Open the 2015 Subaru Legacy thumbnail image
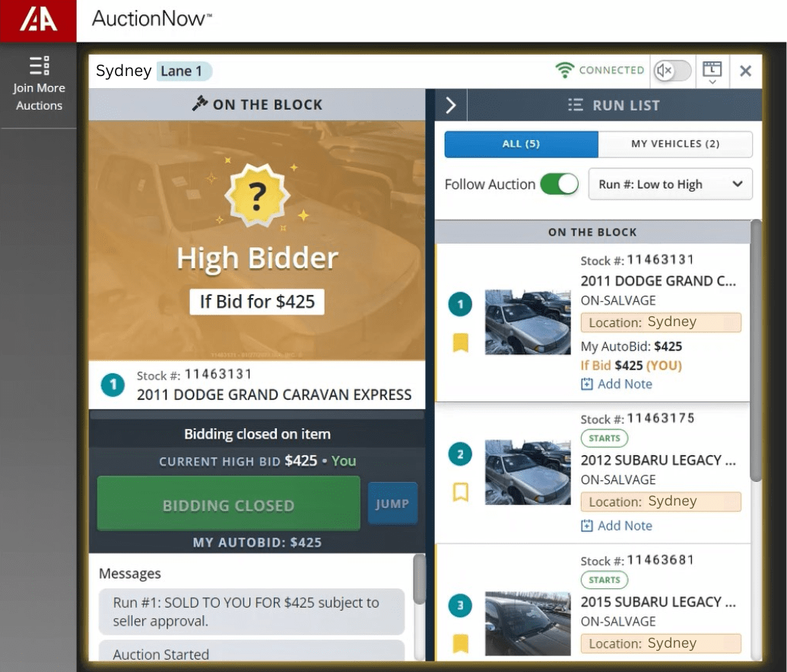Screen dimensions: 787x672 (x=527, y=623)
